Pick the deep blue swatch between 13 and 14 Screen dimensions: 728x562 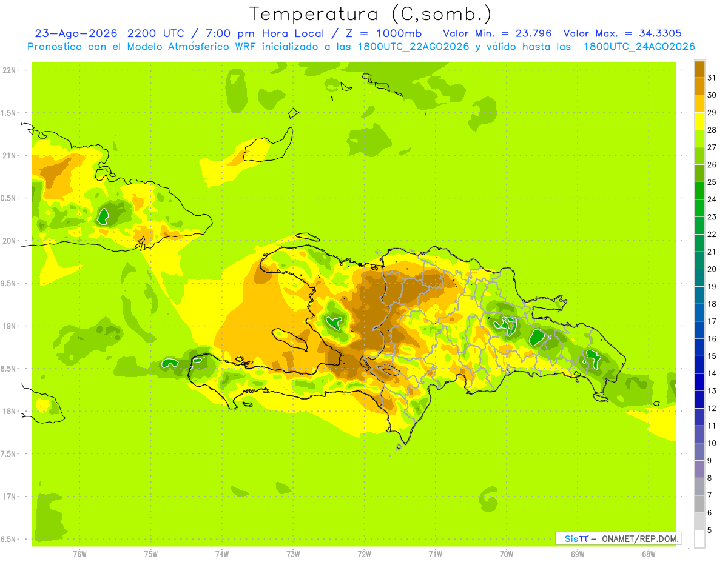tap(699, 382)
